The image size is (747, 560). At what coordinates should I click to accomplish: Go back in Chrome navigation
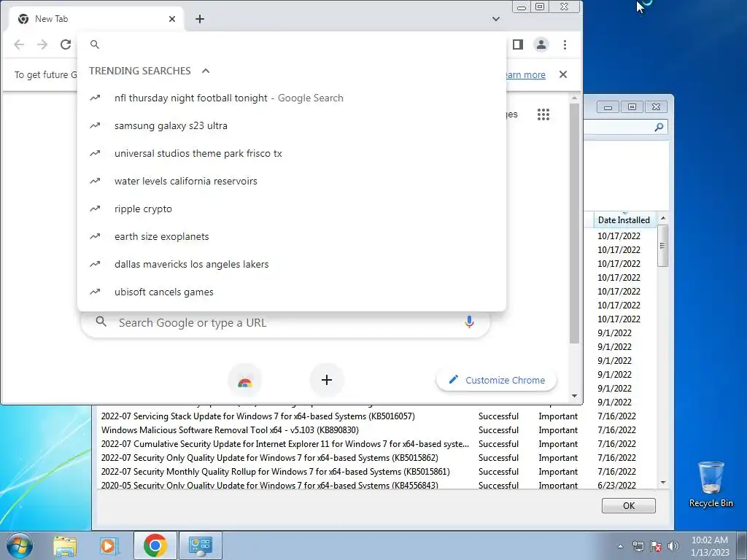click(x=19, y=44)
